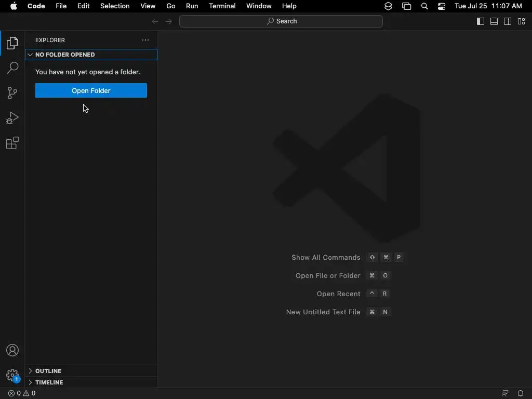Open the Code application menu

coord(36,6)
